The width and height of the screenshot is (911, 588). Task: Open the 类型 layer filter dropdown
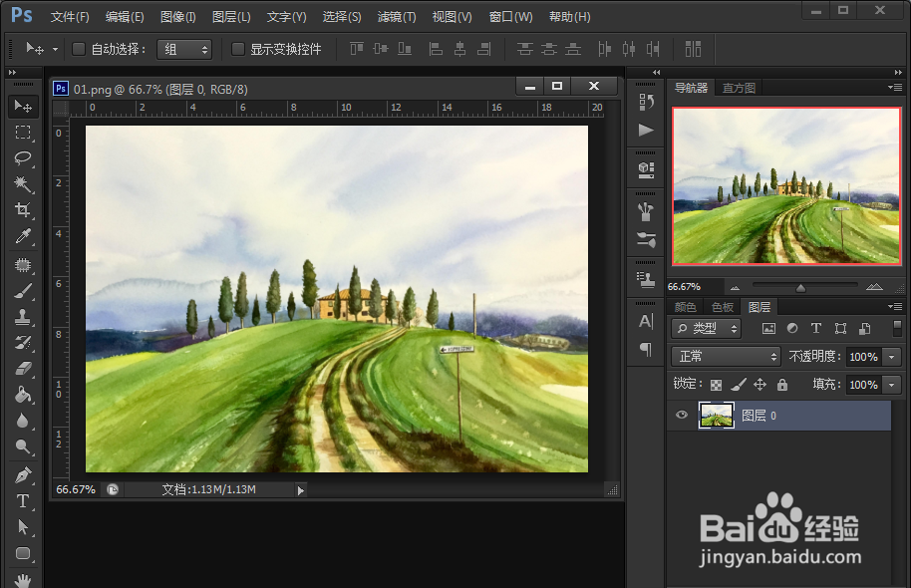pos(706,328)
